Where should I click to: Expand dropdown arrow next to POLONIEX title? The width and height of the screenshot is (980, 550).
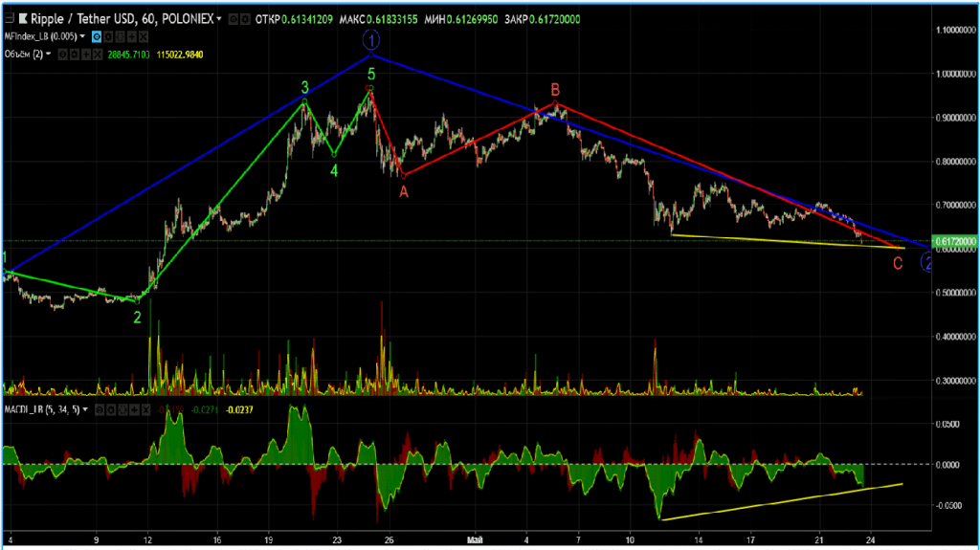219,19
